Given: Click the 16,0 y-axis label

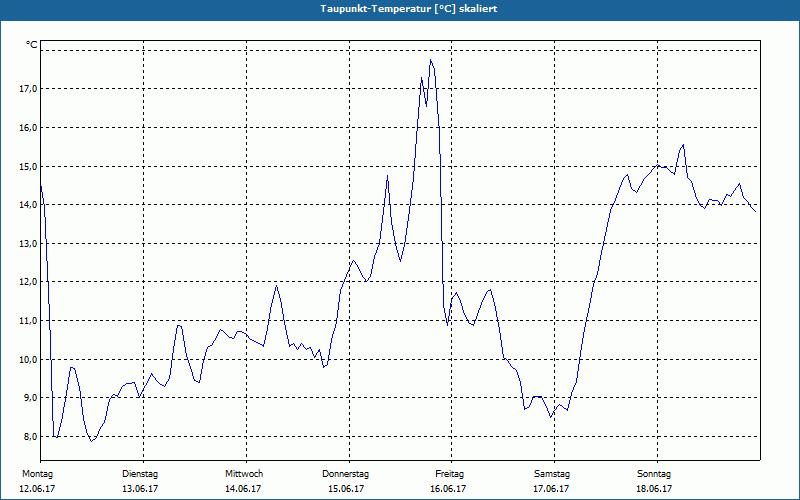Looking at the screenshot, I should [29, 128].
